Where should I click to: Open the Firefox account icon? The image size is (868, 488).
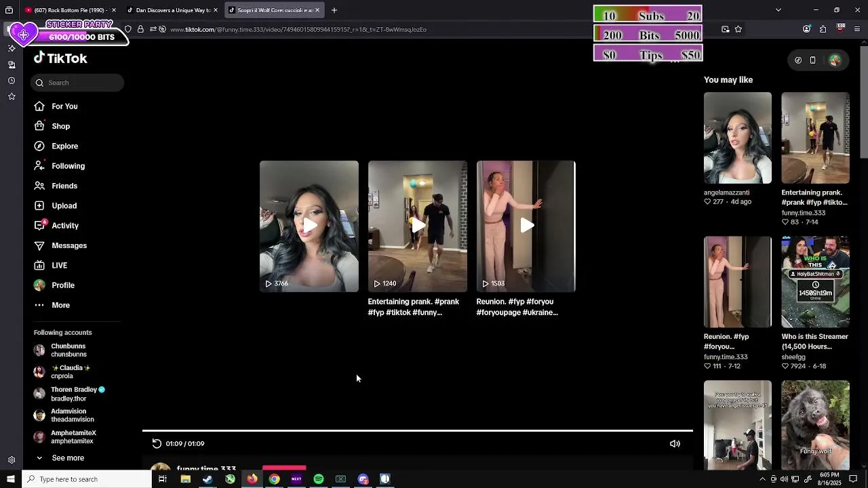click(x=806, y=29)
